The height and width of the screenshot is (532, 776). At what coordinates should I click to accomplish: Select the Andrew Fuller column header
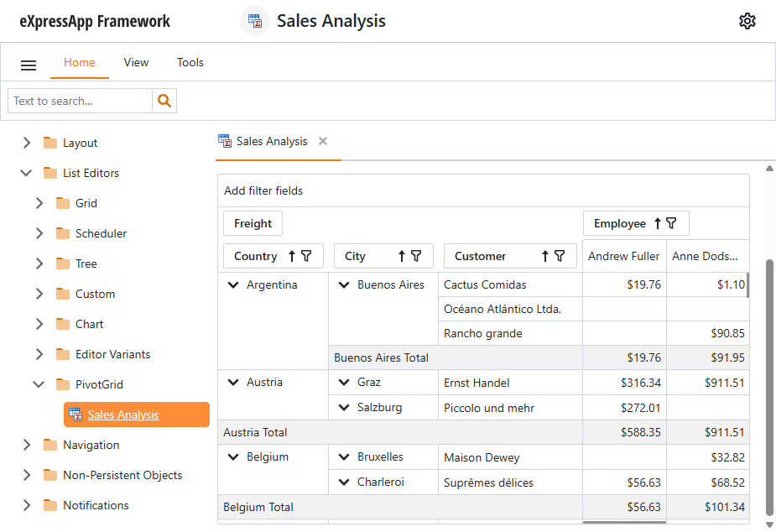click(x=624, y=256)
